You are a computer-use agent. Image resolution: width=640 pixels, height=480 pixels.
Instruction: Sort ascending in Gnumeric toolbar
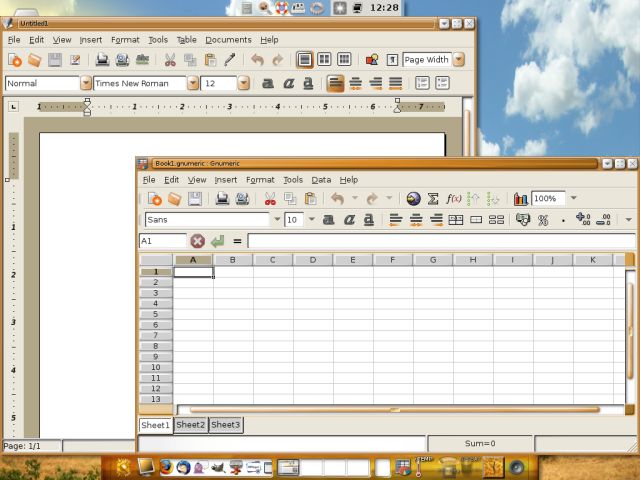pyautogui.click(x=473, y=199)
